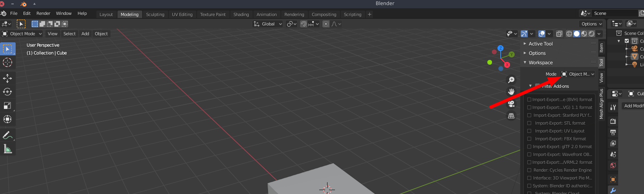Open the World properties tab icon
644x194 pixels.
pyautogui.click(x=613, y=165)
